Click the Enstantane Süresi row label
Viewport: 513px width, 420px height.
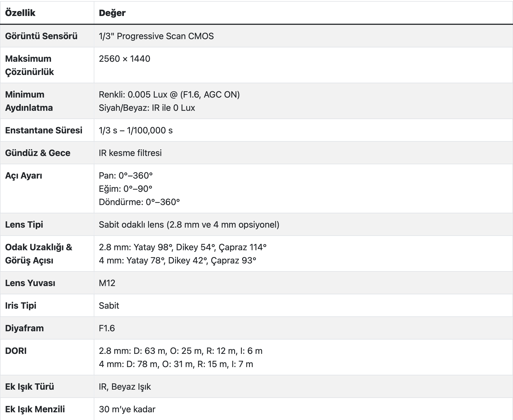44,130
